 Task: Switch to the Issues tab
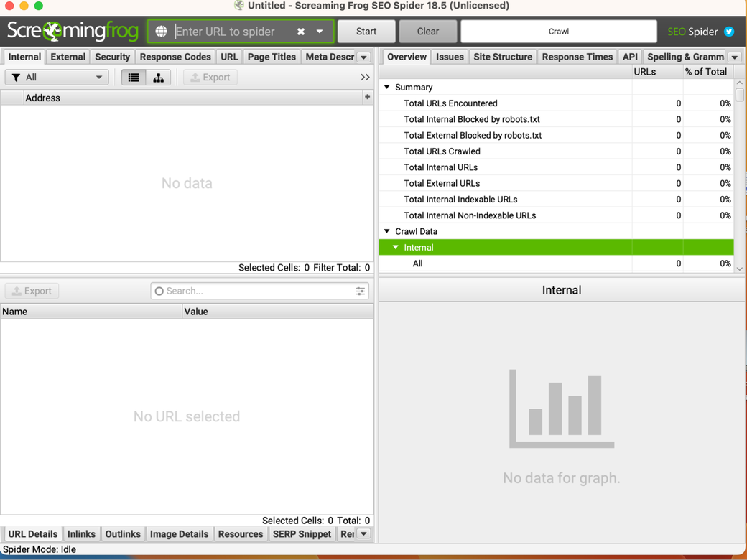pos(450,57)
